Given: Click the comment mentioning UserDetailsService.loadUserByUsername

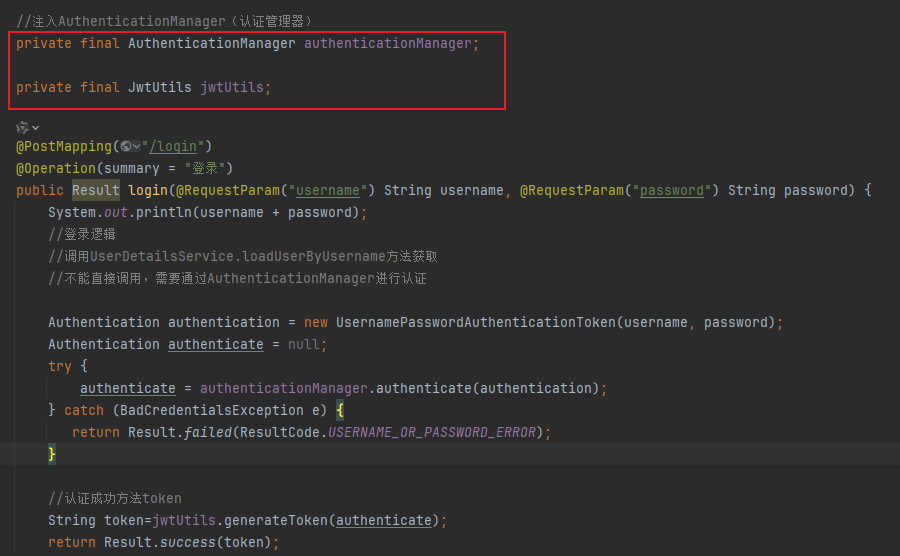Looking at the screenshot, I should (243, 256).
